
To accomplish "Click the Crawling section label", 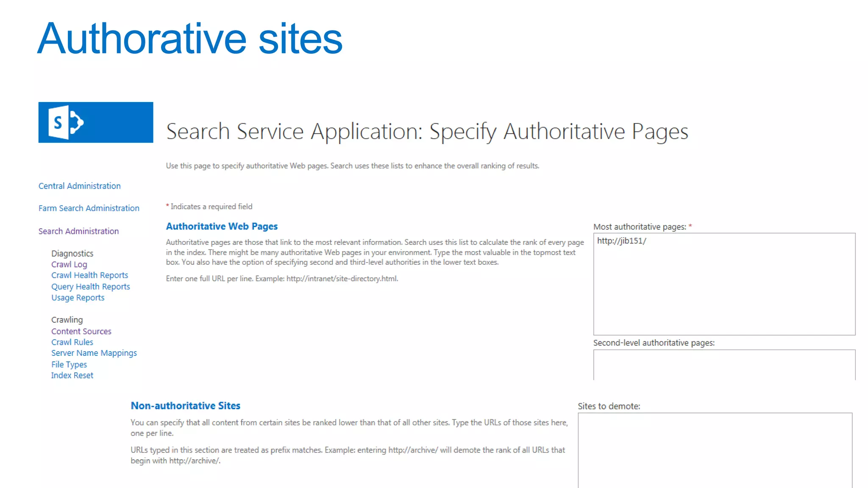I will point(67,320).
